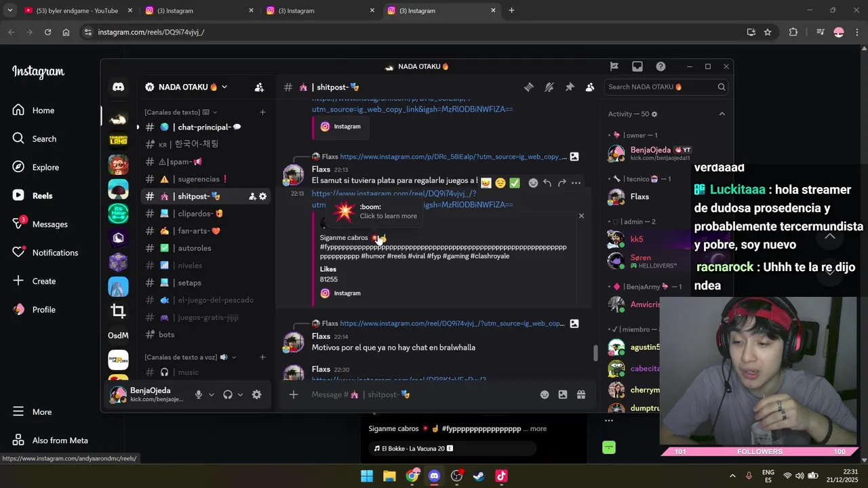Viewport: 868px width, 488px height.
Task: Open the crop-symbol server icon
Action: point(118,311)
